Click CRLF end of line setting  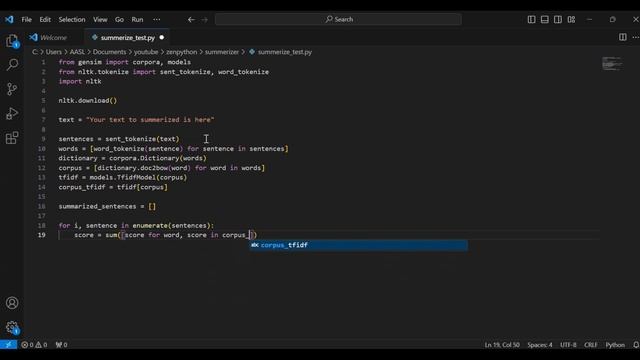click(591, 344)
